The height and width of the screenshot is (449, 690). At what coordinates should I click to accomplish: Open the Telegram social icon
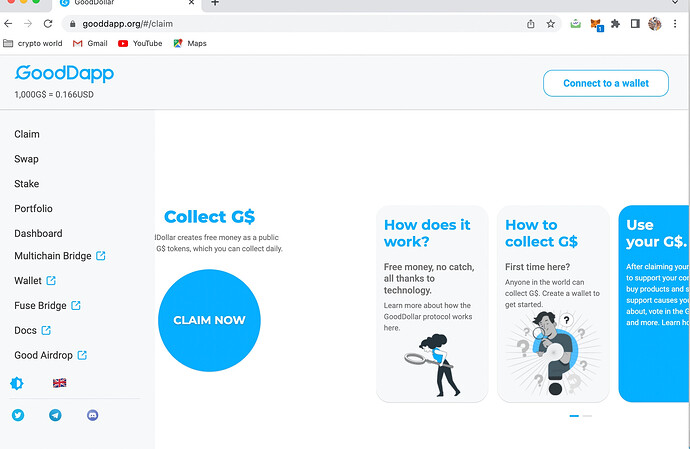click(55, 415)
